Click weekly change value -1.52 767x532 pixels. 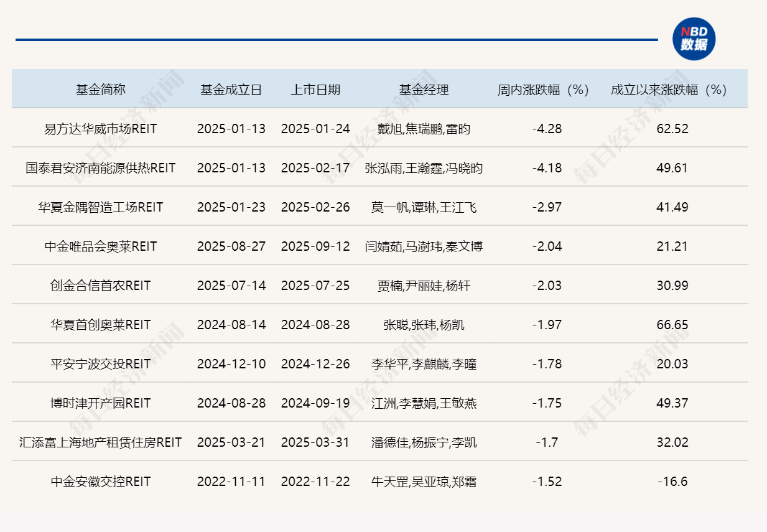(547, 482)
